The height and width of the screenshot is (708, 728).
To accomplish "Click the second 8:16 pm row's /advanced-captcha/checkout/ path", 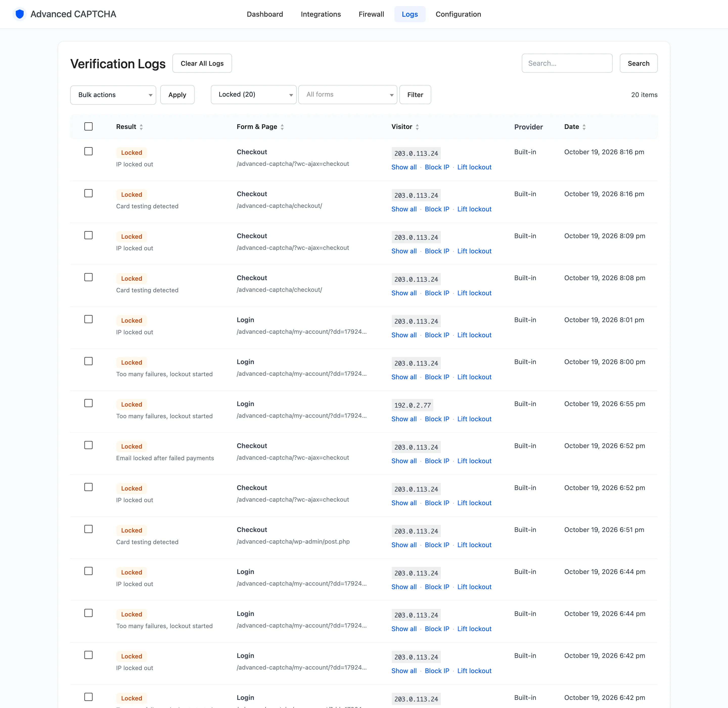I will pos(279,206).
